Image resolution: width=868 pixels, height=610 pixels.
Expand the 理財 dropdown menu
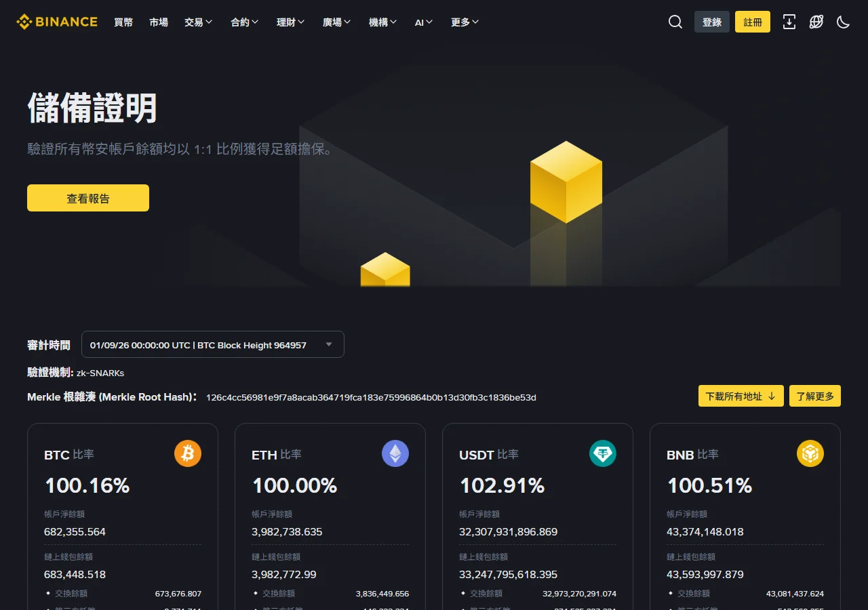coord(291,22)
